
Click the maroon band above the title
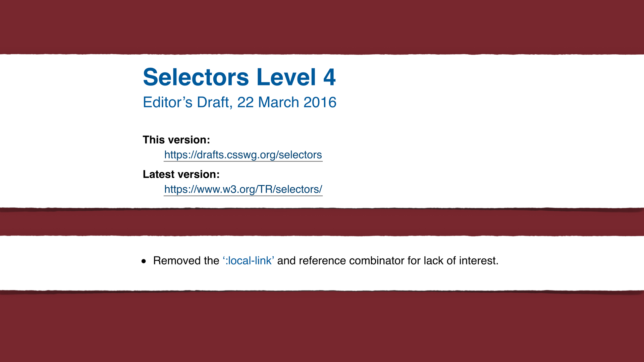[x=322, y=27]
